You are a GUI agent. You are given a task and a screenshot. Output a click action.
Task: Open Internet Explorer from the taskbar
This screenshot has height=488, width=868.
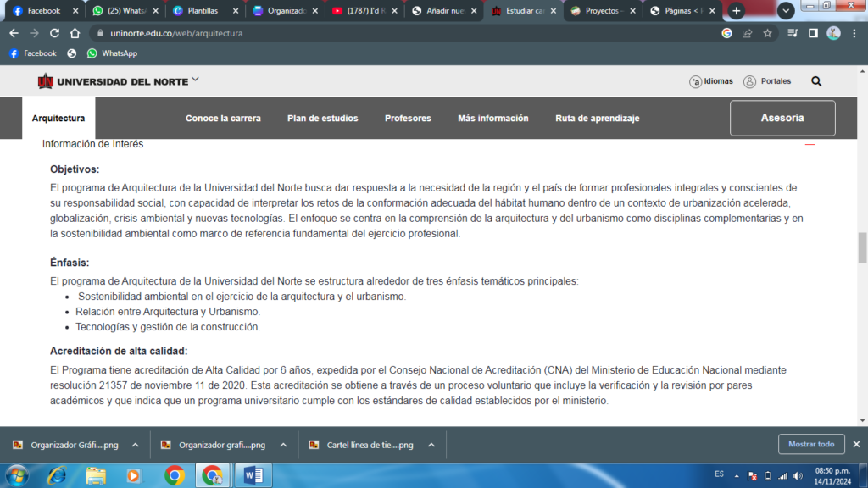point(57,475)
